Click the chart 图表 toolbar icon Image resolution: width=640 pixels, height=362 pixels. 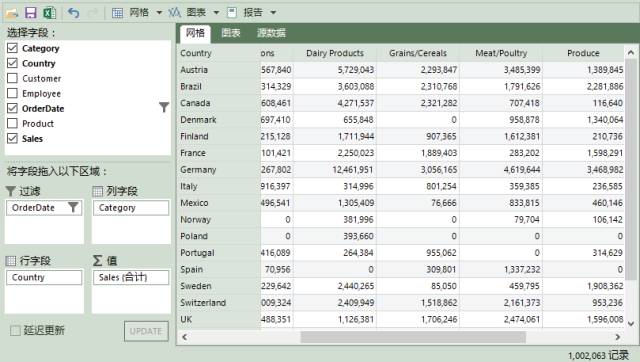pos(174,13)
